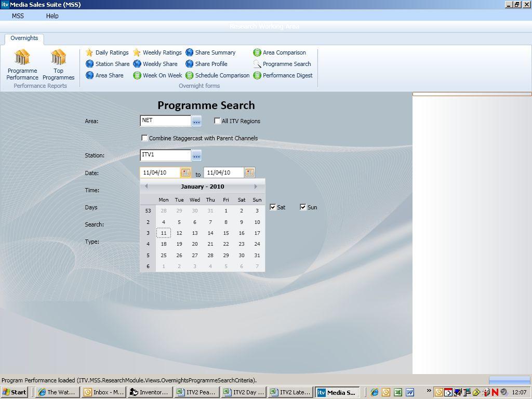Image resolution: width=532 pixels, height=399 pixels.
Task: Open Area Share form
Action: [x=104, y=75]
